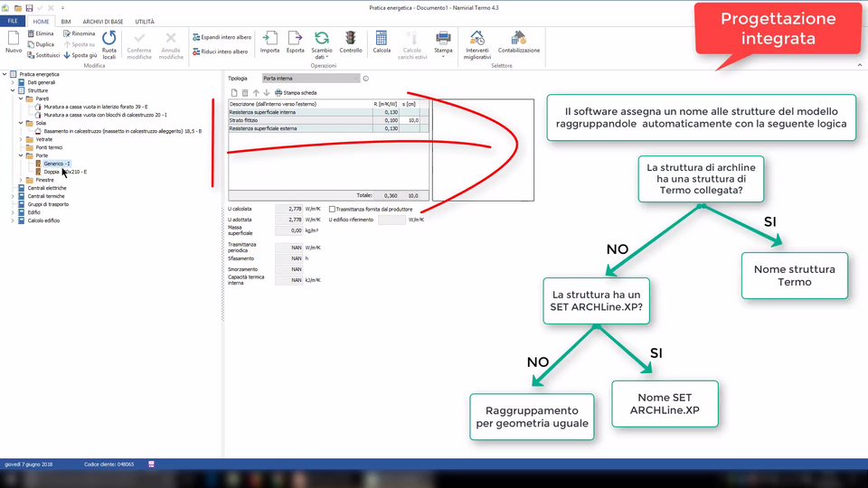Expand the Finestre folder
The width and height of the screenshot is (868, 488).
coord(21,180)
